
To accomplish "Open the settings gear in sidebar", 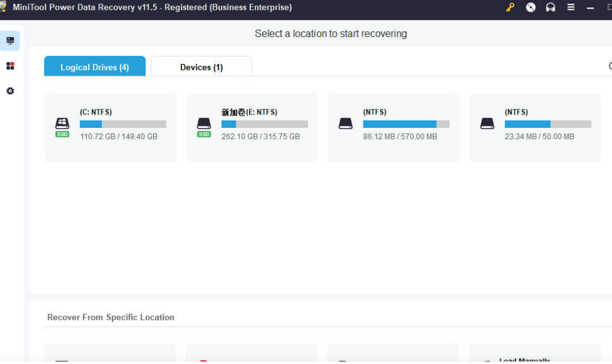I will click(10, 91).
